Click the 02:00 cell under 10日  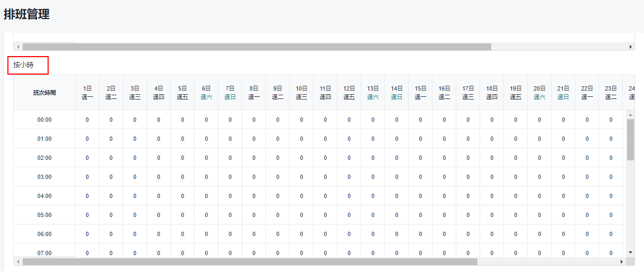tap(301, 158)
